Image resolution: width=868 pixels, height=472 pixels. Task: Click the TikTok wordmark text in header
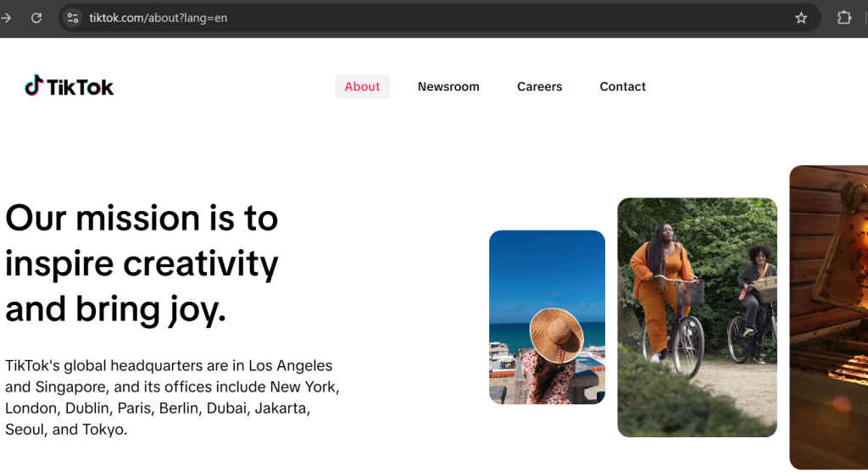click(x=81, y=87)
